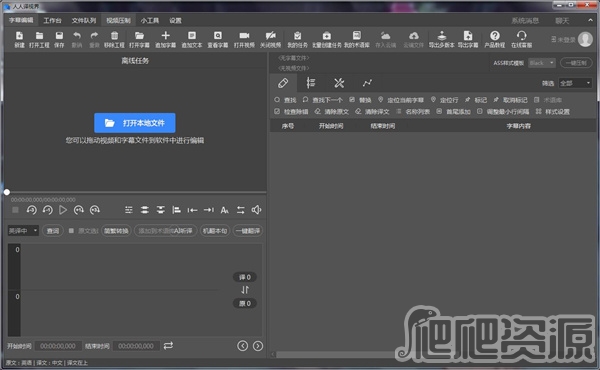Viewport: 600px width, 370px height.
Task: Click the 一键翻译 button
Action: point(248,231)
